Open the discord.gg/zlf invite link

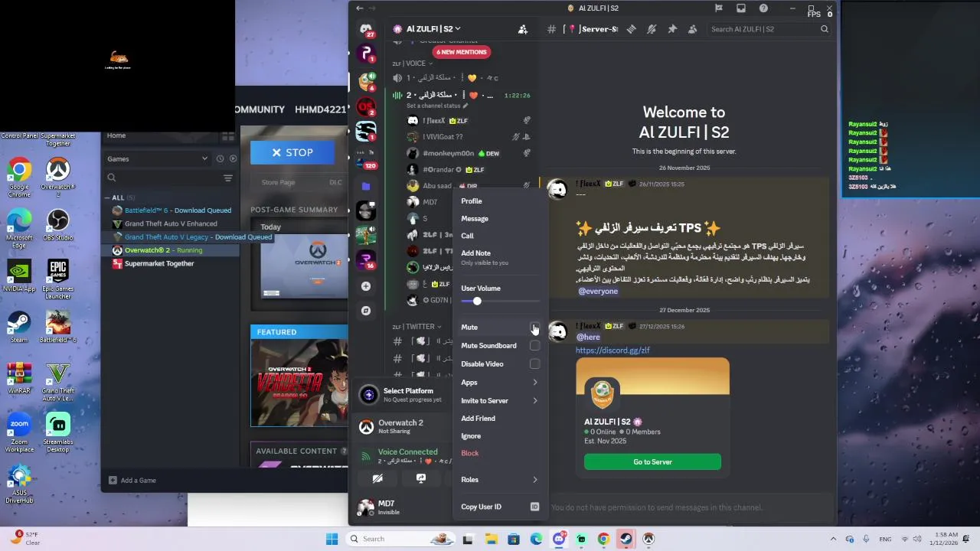[612, 350]
